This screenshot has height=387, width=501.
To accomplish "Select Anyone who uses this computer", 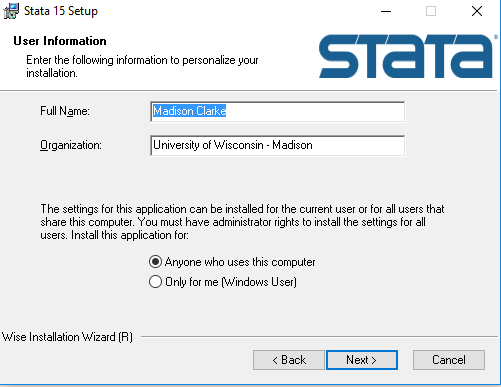I will tap(155, 262).
